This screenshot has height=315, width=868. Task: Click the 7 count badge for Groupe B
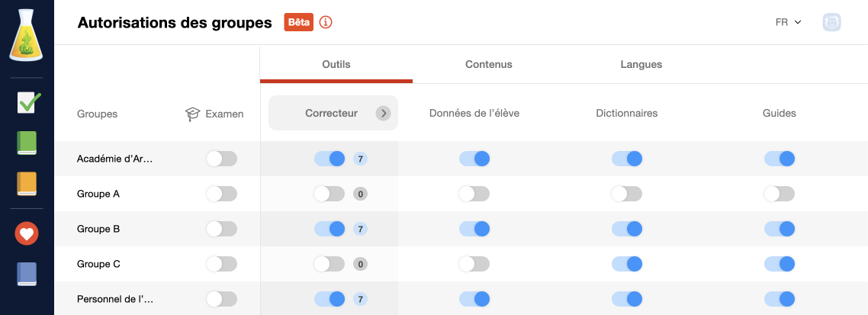[360, 229]
